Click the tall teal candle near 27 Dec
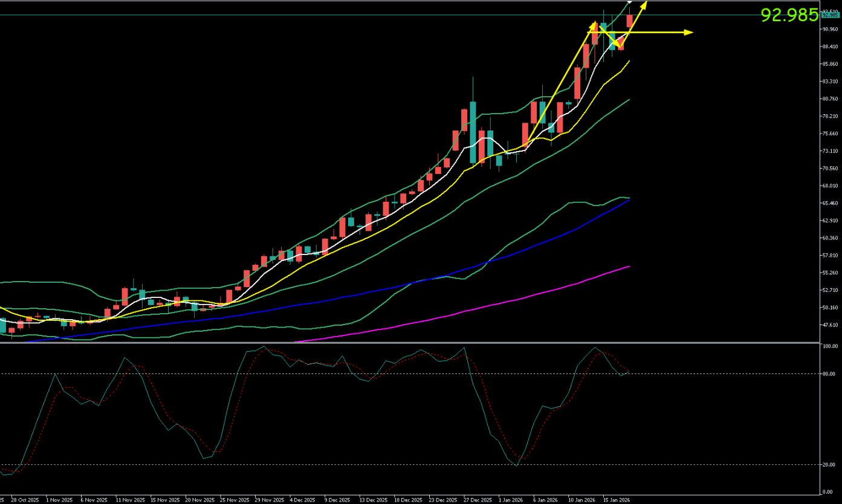 click(473, 124)
